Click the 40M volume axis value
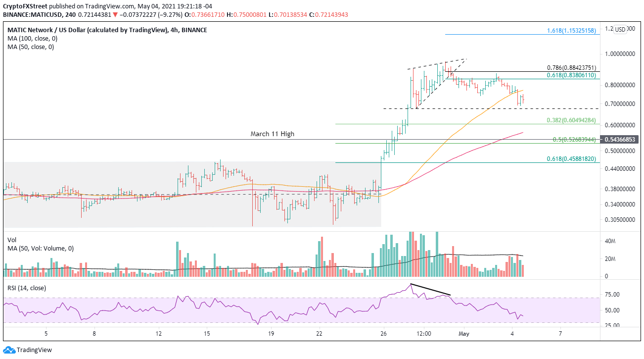Viewport: 644px width, 359px height. tap(610, 241)
